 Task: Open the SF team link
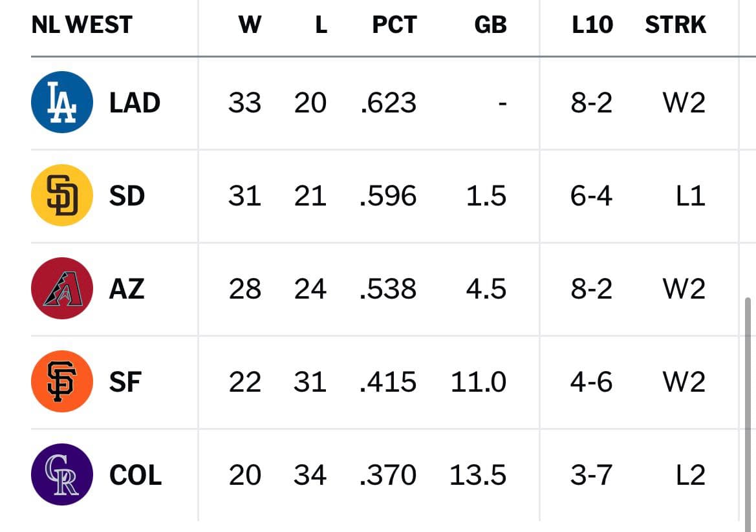coord(125,381)
